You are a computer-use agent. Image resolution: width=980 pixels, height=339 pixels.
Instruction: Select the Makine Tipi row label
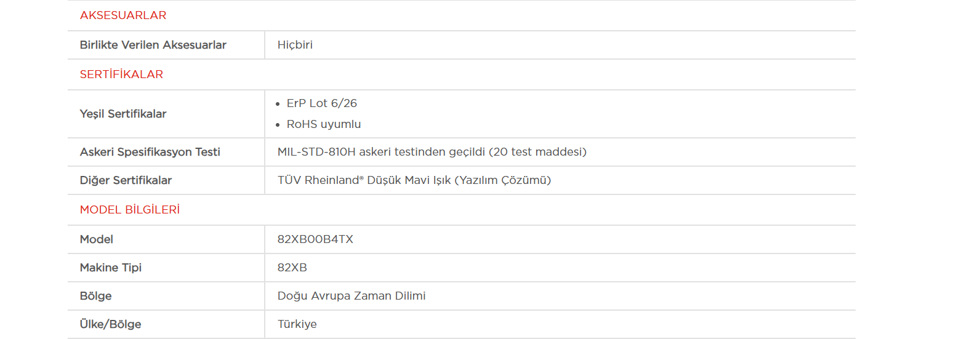[111, 268]
